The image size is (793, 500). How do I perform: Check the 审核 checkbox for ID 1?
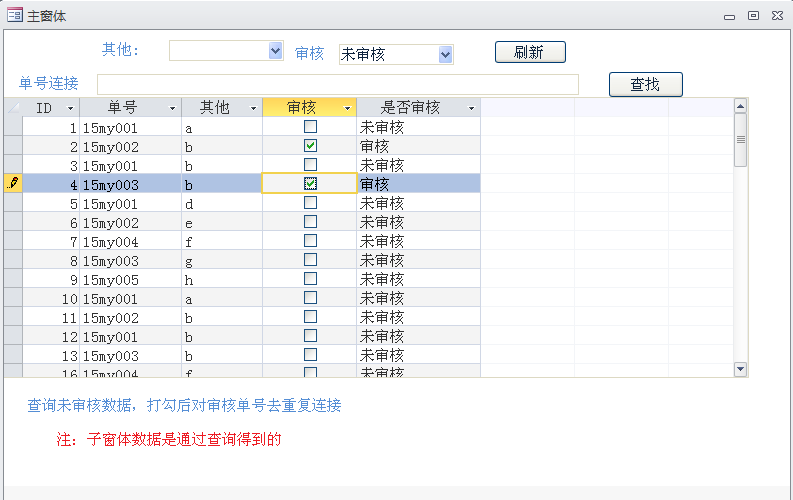[x=311, y=127]
